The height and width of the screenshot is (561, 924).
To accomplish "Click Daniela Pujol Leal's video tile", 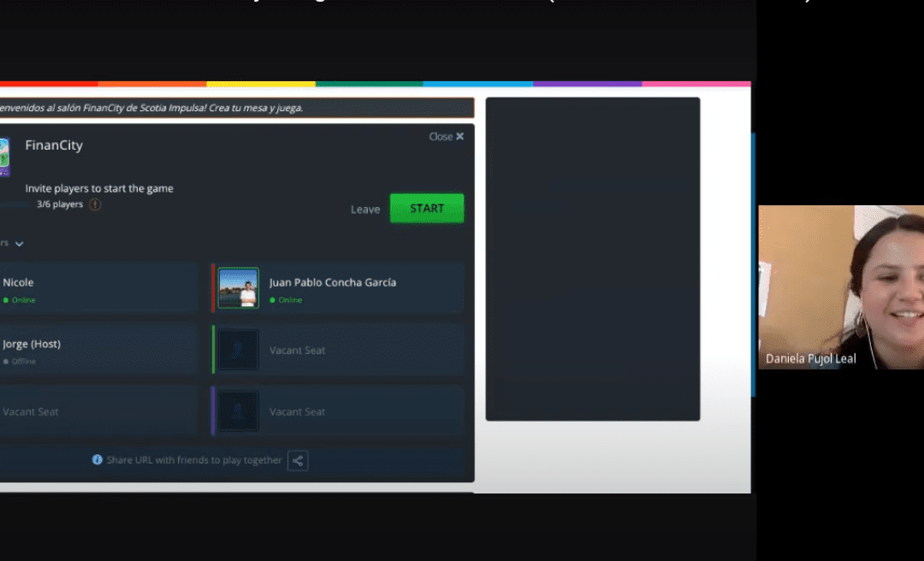I will 841,287.
